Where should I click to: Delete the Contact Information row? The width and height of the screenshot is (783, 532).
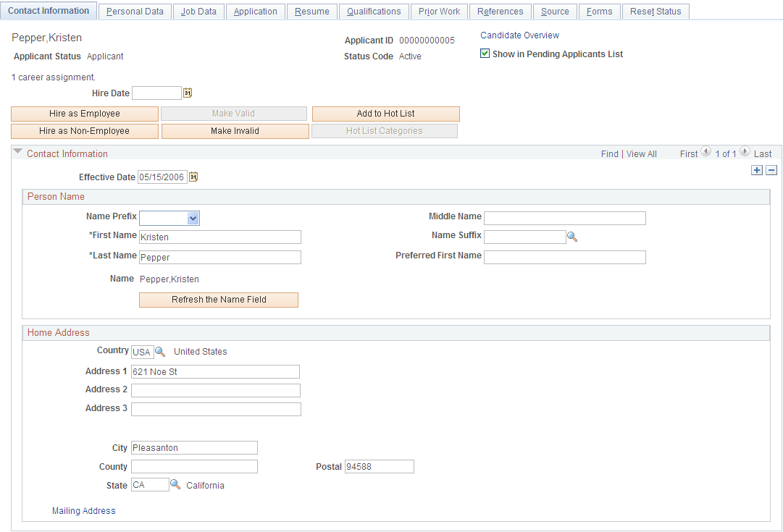click(771, 170)
